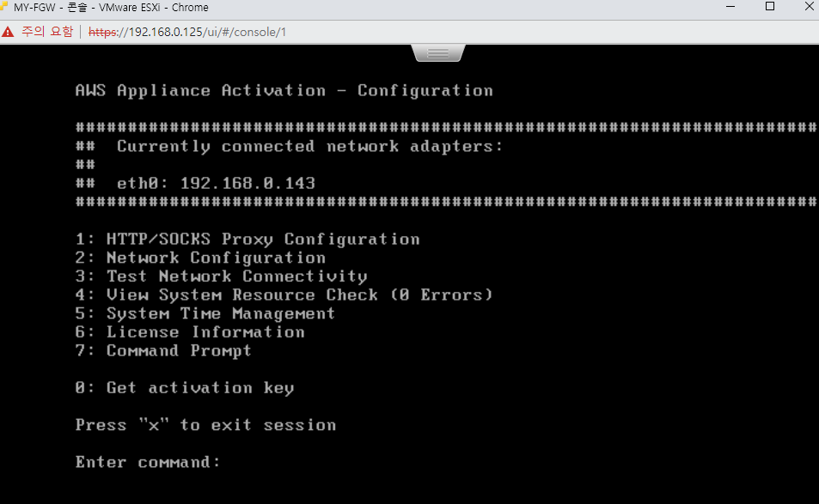The width and height of the screenshot is (819, 504).
Task: Click 'AWS Appliance Activation - Configuration' heading
Action: coord(284,91)
